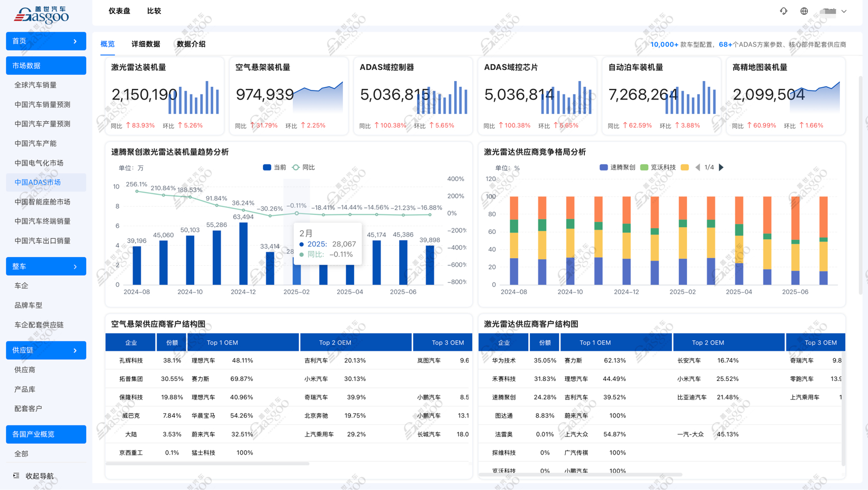868x490 pixels.
Task: Click the 空气悬架装机量 card
Action: 289,96
